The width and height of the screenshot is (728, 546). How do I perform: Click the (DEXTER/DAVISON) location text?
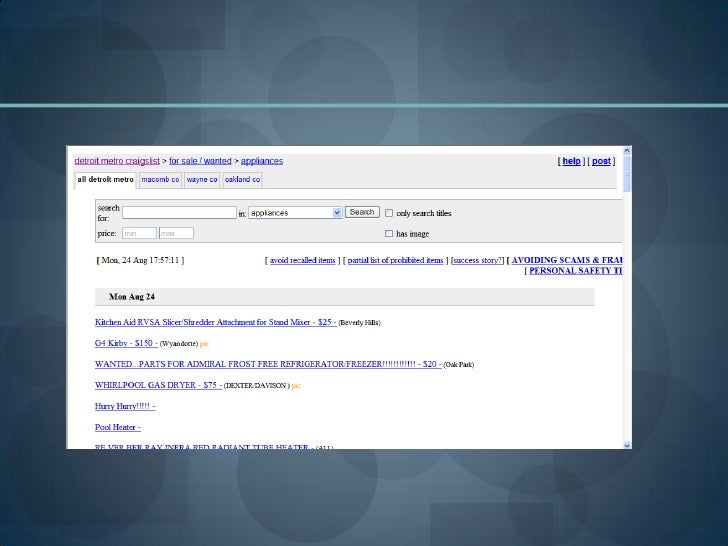(257, 386)
